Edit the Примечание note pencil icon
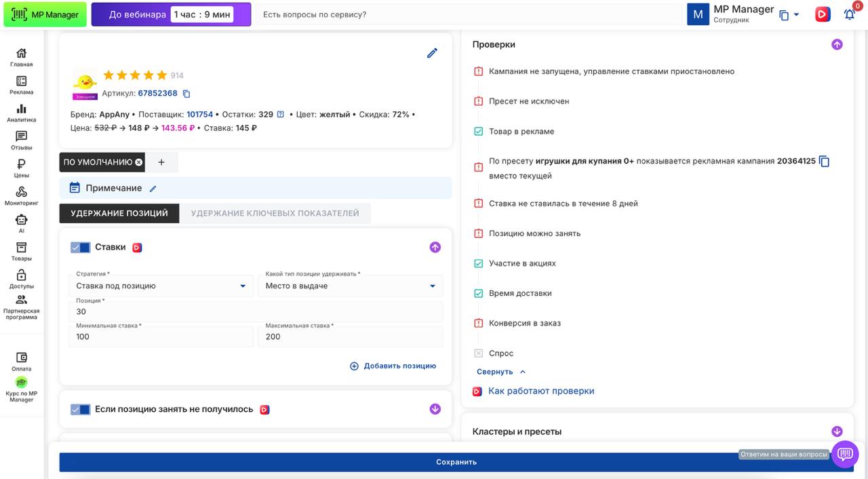This screenshot has width=868, height=479. tap(153, 189)
